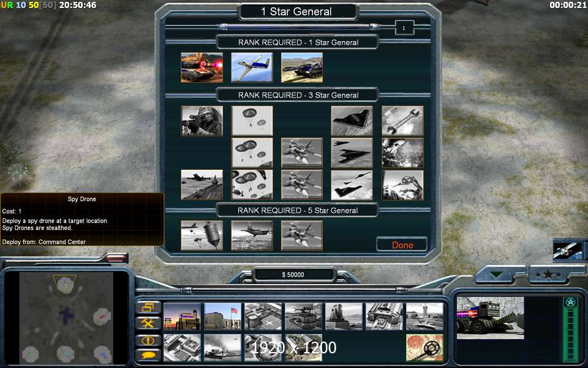Collapse control bar with green down arrow
588x368 pixels.
coord(496,275)
